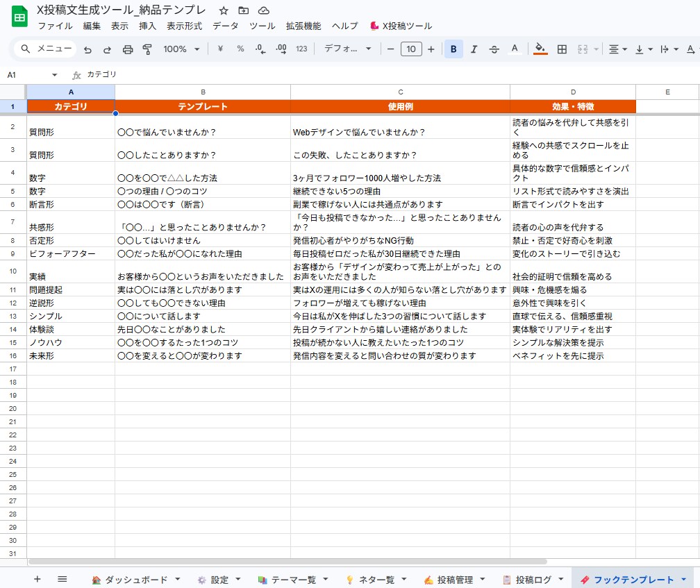Screen dimensions: 700x588
Task: Open the 表示 menu
Action: pos(119,26)
